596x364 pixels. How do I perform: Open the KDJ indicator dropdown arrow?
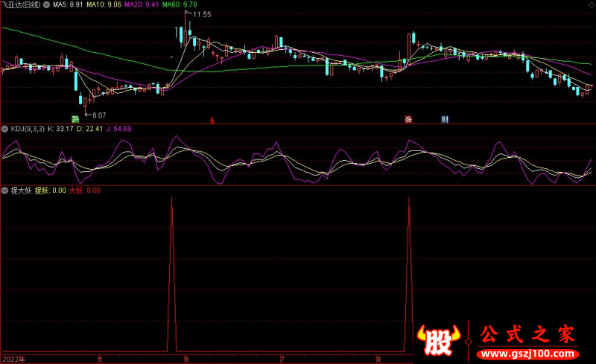pyautogui.click(x=4, y=129)
